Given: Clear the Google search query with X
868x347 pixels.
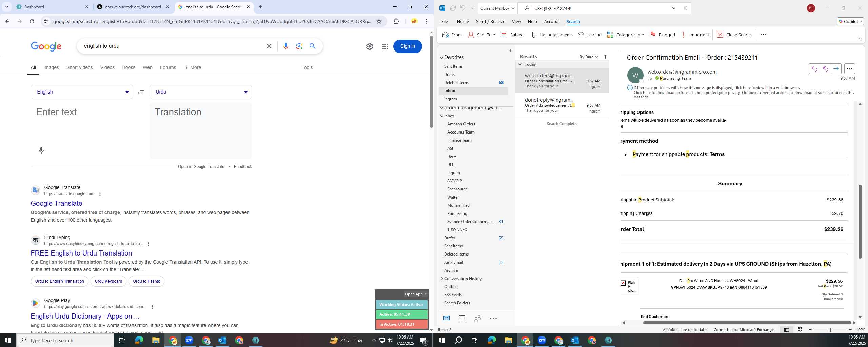Looking at the screenshot, I should 269,46.
